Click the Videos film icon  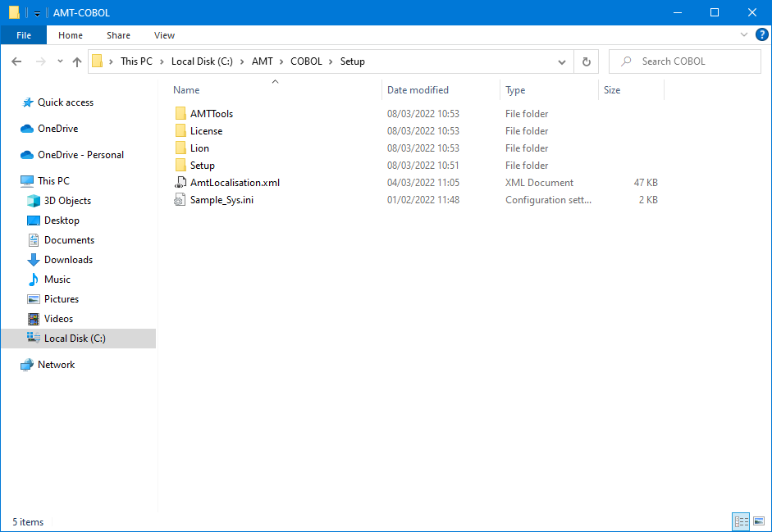34,319
